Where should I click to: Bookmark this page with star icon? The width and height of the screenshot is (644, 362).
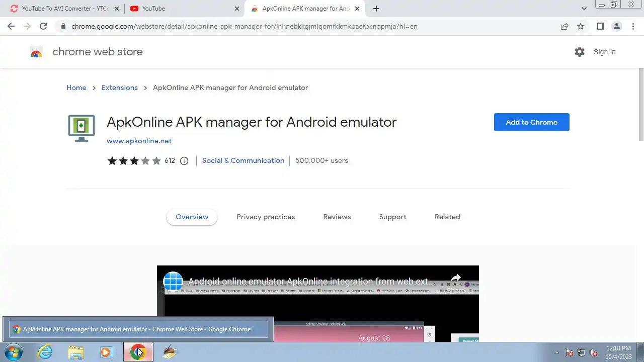click(x=581, y=26)
